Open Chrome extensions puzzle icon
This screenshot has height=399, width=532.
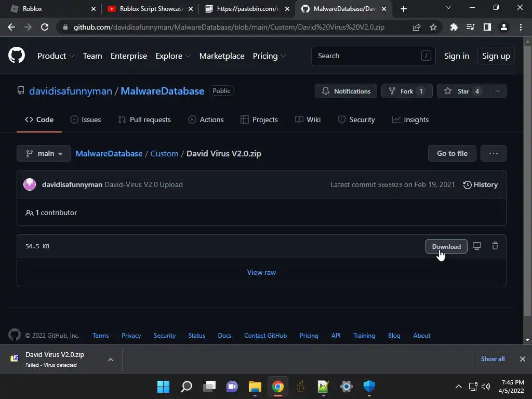tap(454, 27)
